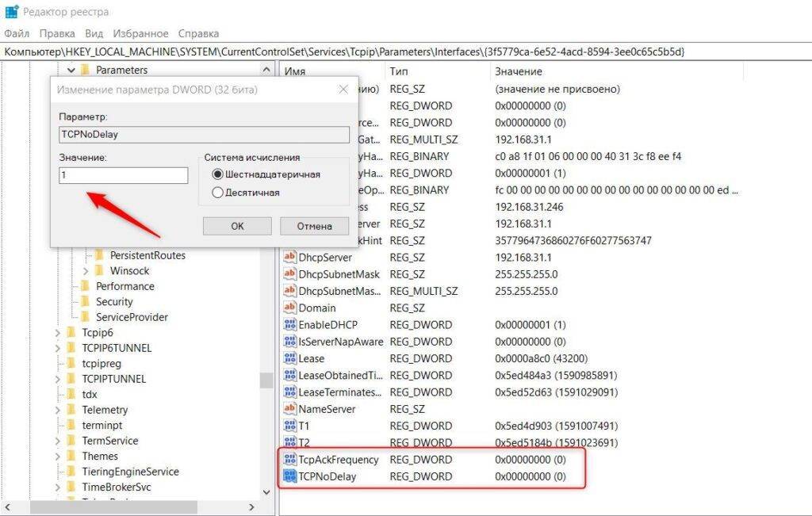Click the Domain string value icon
The width and height of the screenshot is (812, 516).
tap(289, 308)
